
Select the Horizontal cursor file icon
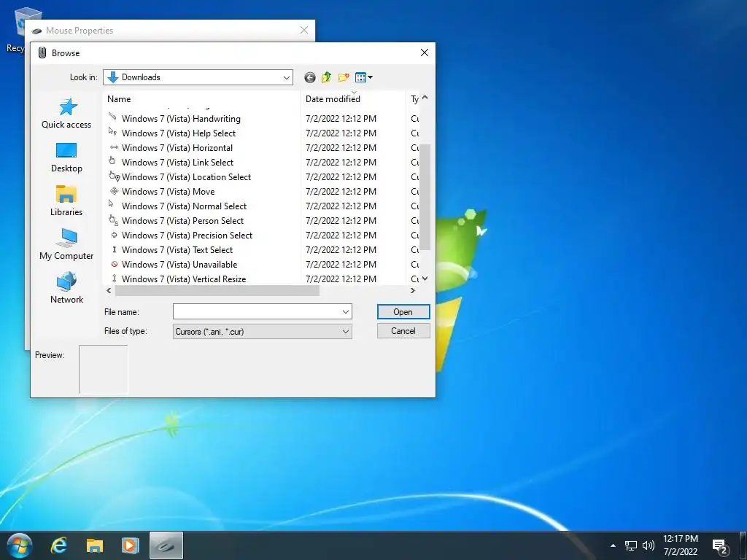113,147
